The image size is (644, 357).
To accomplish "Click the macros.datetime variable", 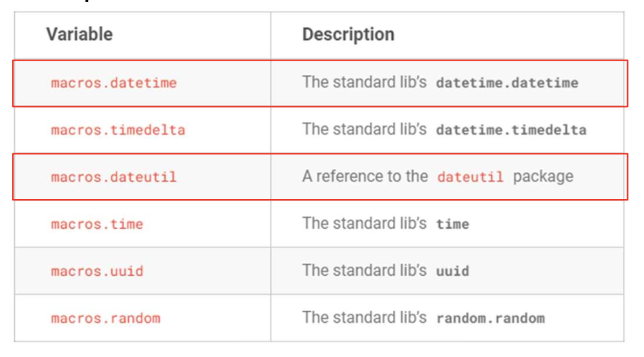I will point(113,83).
